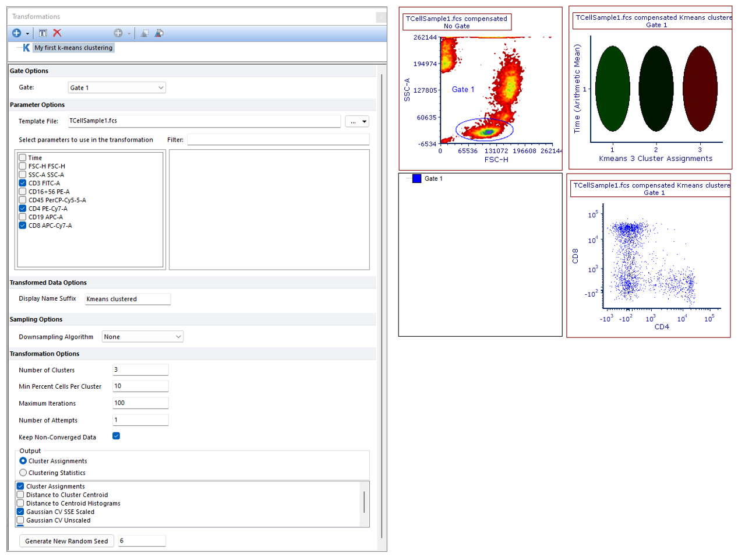Click the rename transformation icon
Screen dimensions: 738x560
[x=43, y=33]
